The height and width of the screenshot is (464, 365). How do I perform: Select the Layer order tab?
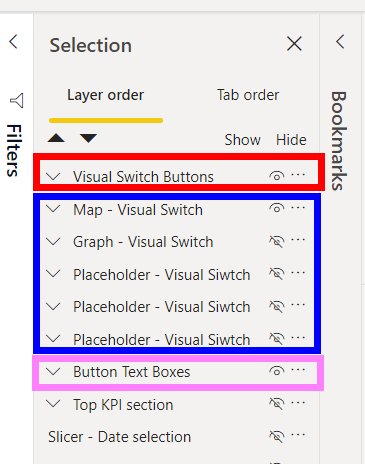pos(106,95)
